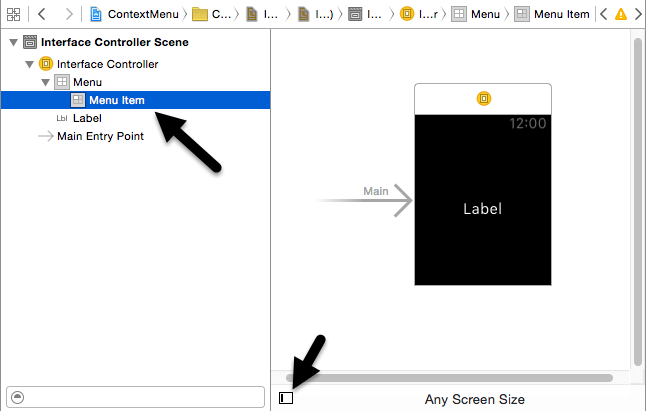Click the warning triangle issue icon
The width and height of the screenshot is (646, 411).
click(x=622, y=15)
